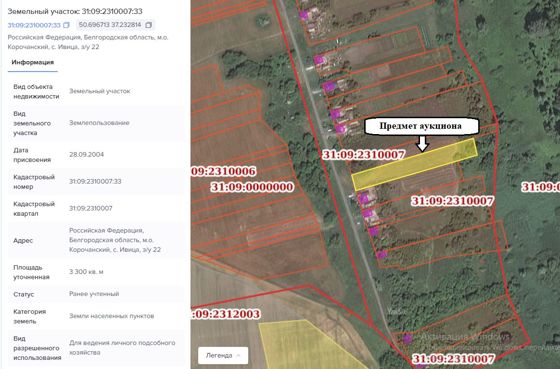Select the address value in the Адрес row
Image resolution: width=560 pixels, height=369 pixels.
point(115,240)
